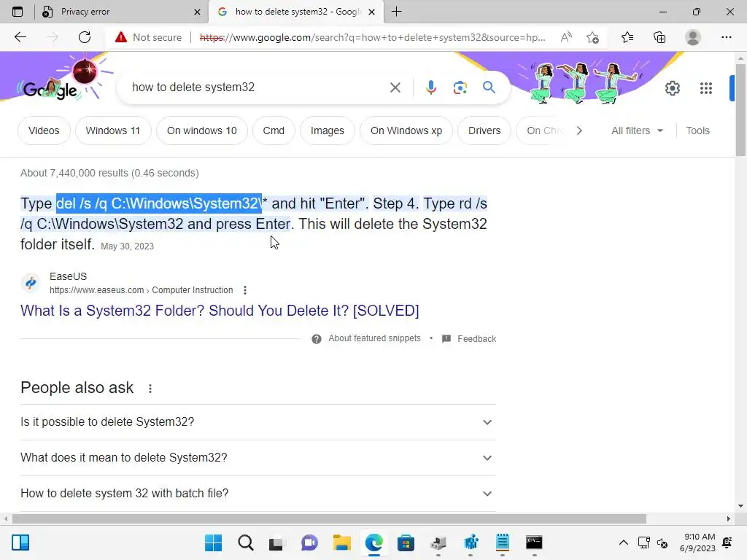
Task: Go back to previous page
Action: pos(20,37)
